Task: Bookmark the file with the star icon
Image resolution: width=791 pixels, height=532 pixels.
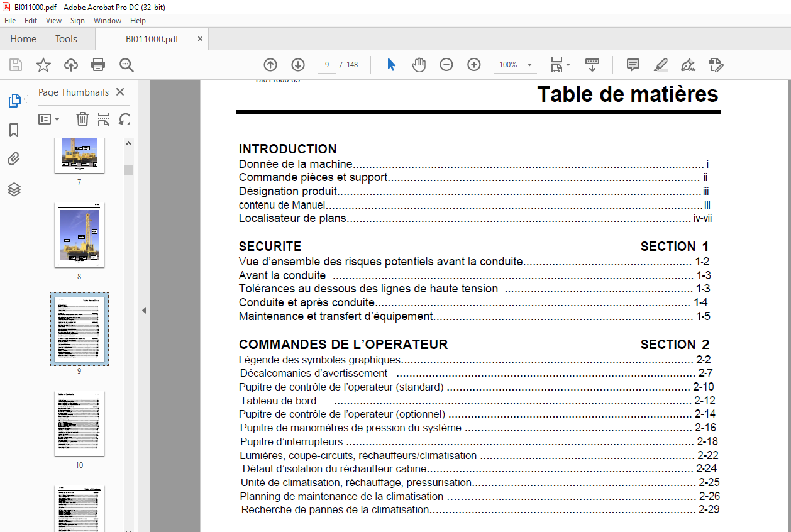Action: click(43, 65)
